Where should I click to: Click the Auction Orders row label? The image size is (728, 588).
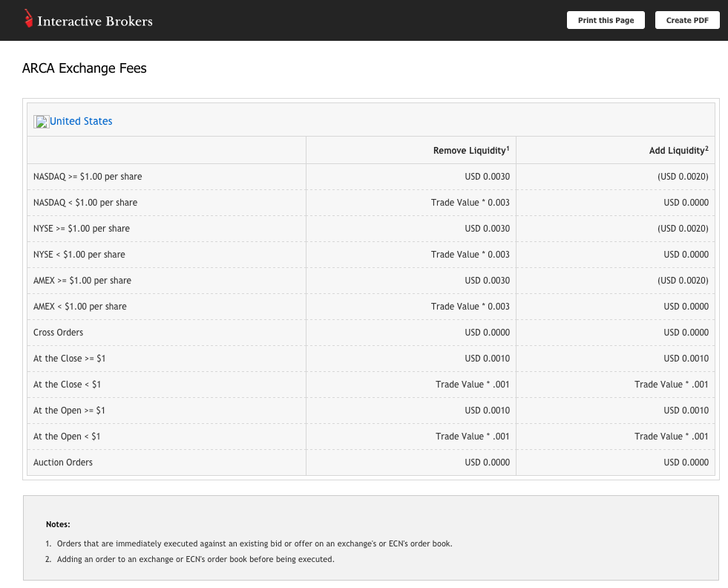pos(63,463)
